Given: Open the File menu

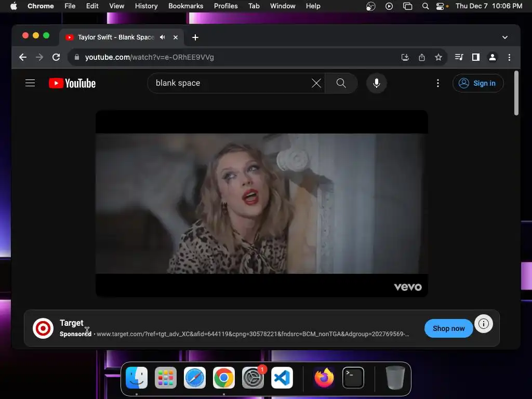Looking at the screenshot, I should [70, 6].
